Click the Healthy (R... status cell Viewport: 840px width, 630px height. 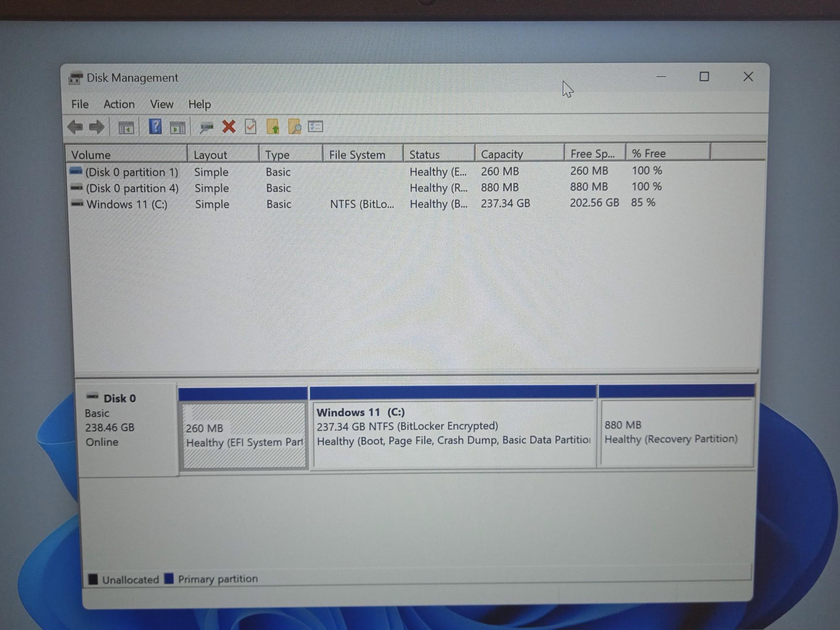(x=438, y=188)
